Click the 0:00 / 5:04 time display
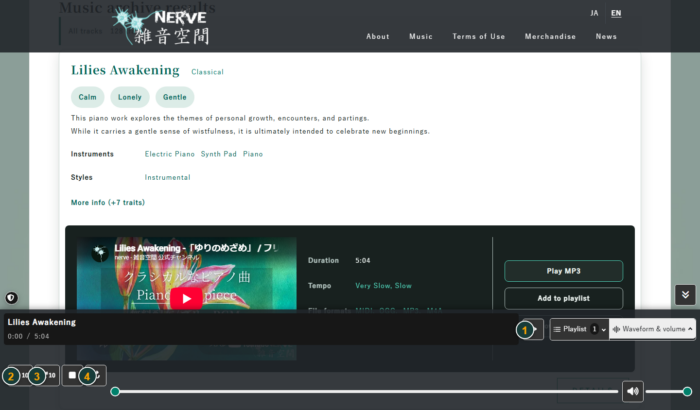Screen dimensions: 700x410 point(29,336)
